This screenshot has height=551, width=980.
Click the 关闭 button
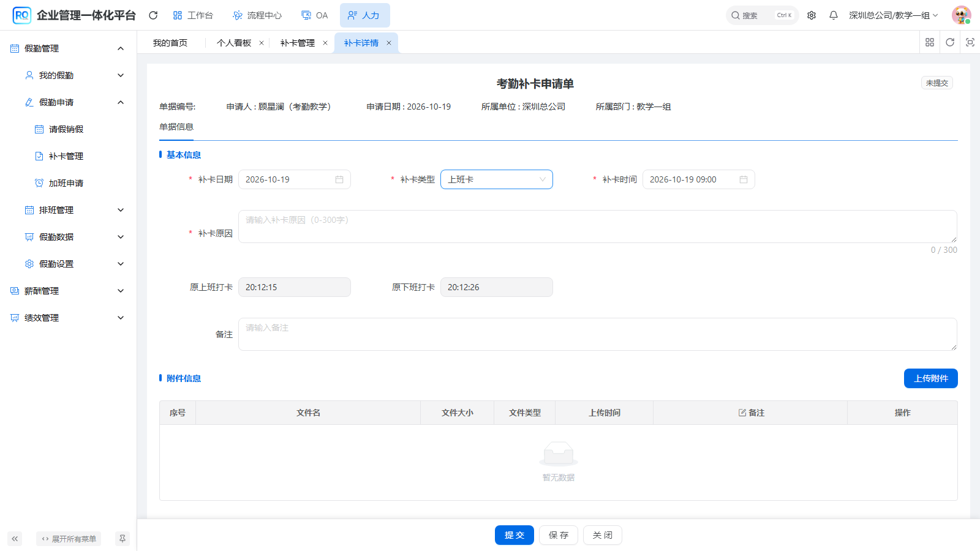click(603, 535)
